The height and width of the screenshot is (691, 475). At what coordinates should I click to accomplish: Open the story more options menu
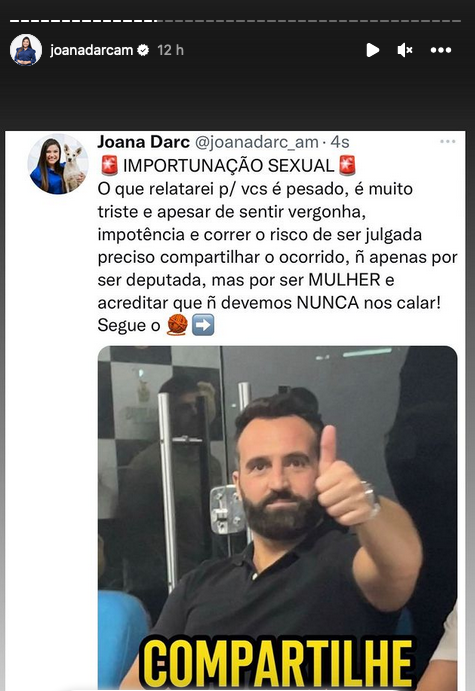point(441,50)
